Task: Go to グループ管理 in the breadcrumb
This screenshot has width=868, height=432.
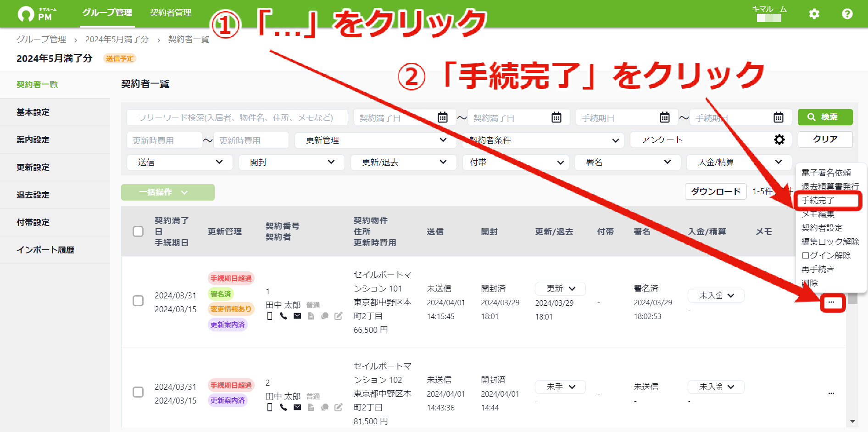Action: 41,39
